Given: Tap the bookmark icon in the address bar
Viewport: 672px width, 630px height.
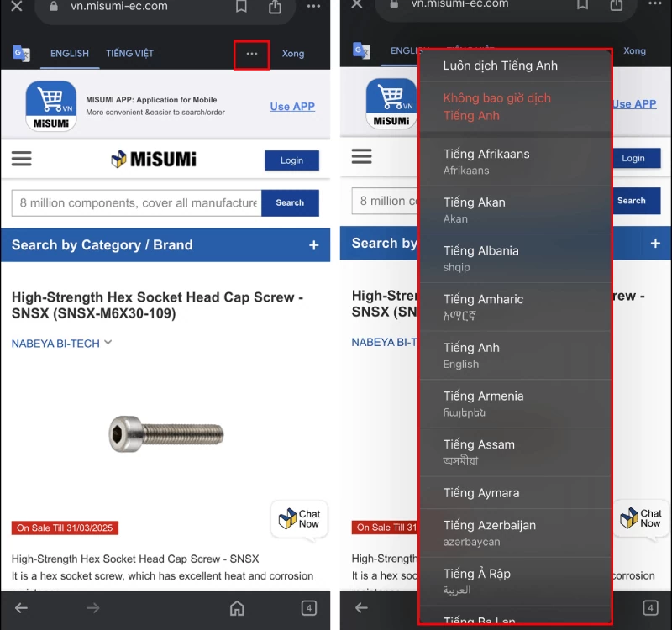Looking at the screenshot, I should [241, 7].
